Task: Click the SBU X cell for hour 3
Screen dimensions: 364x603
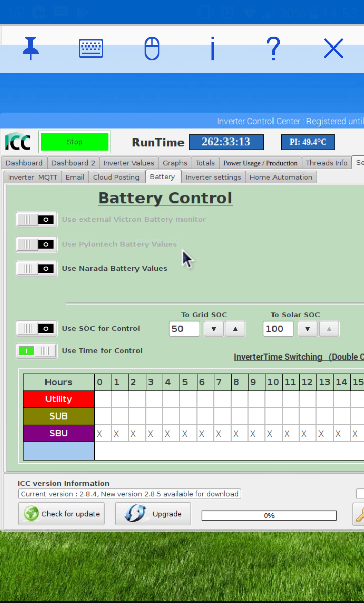Action: (x=154, y=433)
